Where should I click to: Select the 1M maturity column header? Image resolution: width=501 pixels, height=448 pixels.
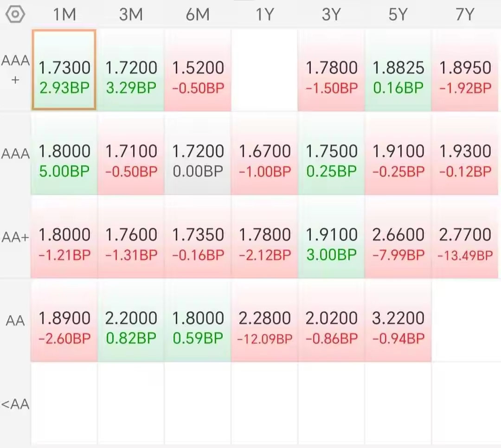(64, 14)
